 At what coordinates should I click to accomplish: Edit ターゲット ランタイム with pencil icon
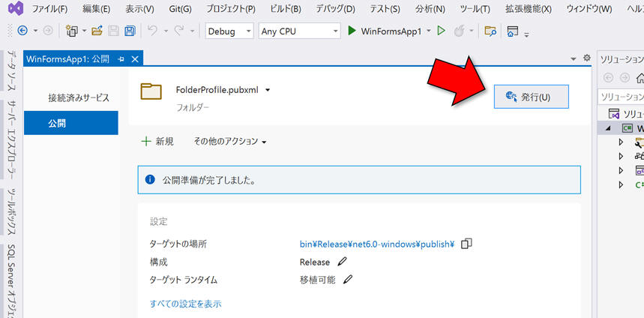pyautogui.click(x=348, y=280)
